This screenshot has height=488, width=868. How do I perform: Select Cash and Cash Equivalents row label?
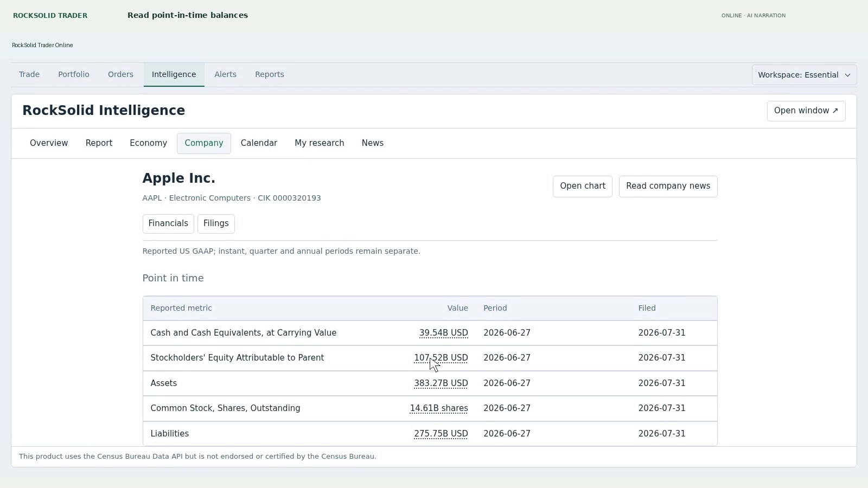pyautogui.click(x=243, y=333)
